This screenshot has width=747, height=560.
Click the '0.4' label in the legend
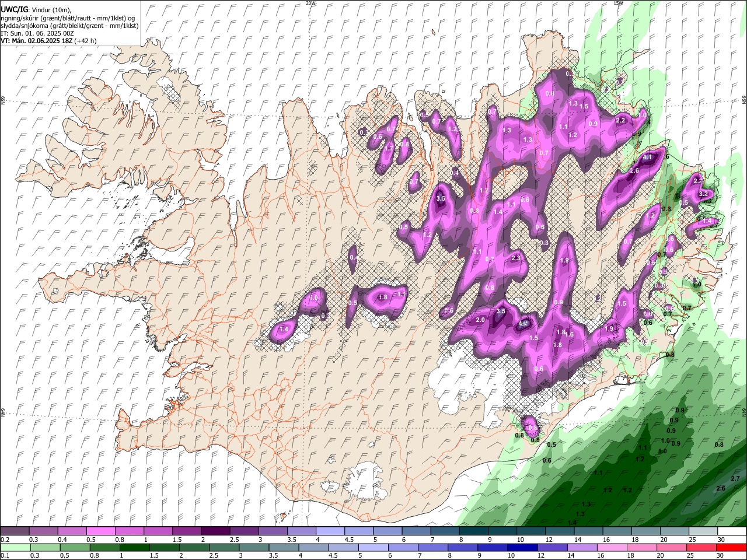click(x=62, y=540)
